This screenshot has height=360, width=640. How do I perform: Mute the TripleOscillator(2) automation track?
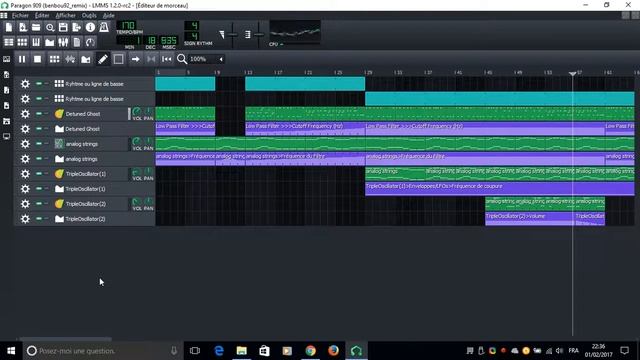(x=39, y=218)
